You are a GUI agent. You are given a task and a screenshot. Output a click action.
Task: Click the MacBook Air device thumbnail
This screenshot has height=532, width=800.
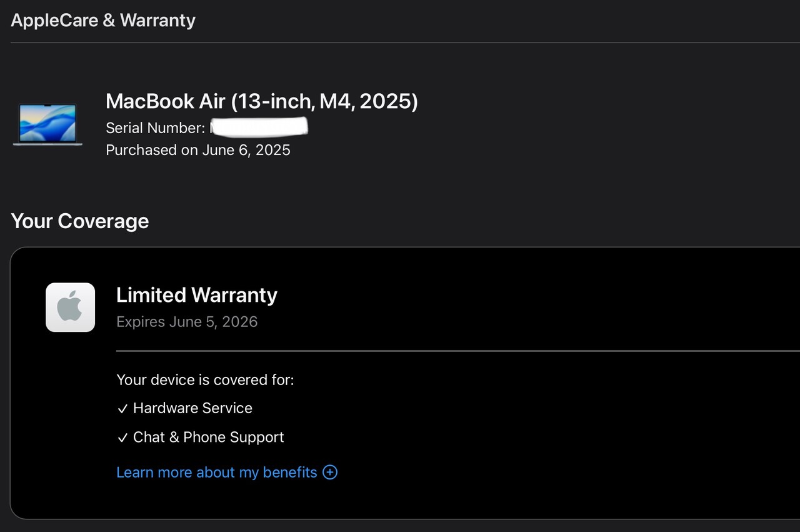pos(47,124)
